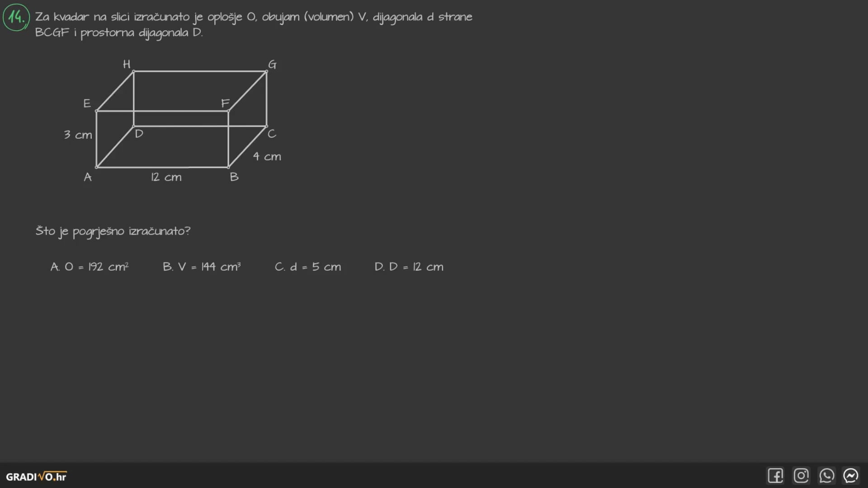
Task: Click the circled question number 14
Action: (x=16, y=17)
